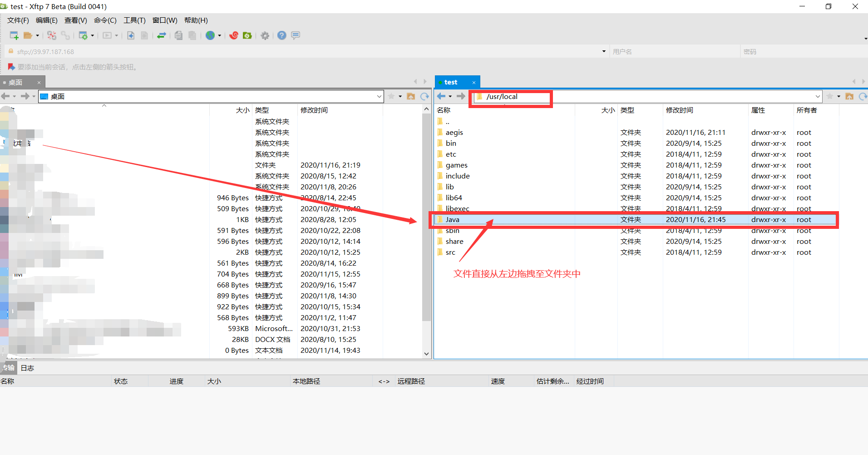Click the local pane scrollbar up arrow

426,109
